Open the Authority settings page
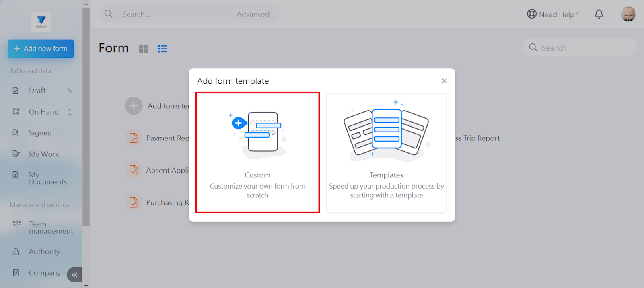 44,252
